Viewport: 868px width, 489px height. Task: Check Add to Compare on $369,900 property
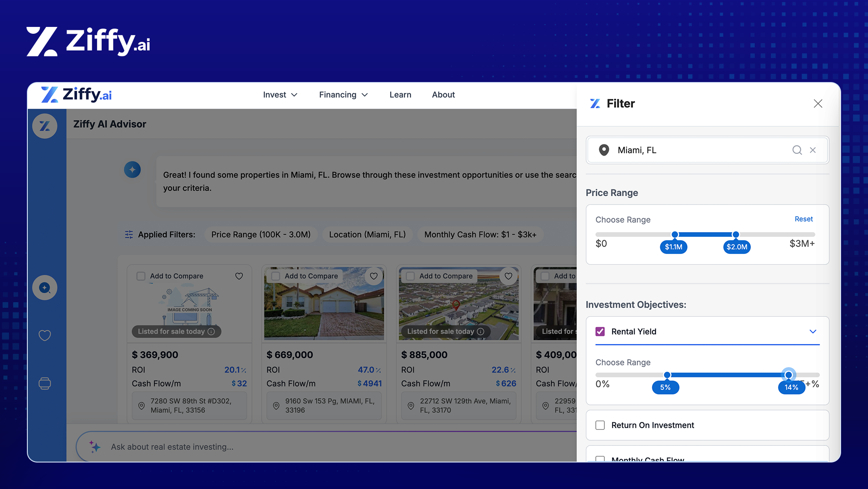(x=141, y=276)
